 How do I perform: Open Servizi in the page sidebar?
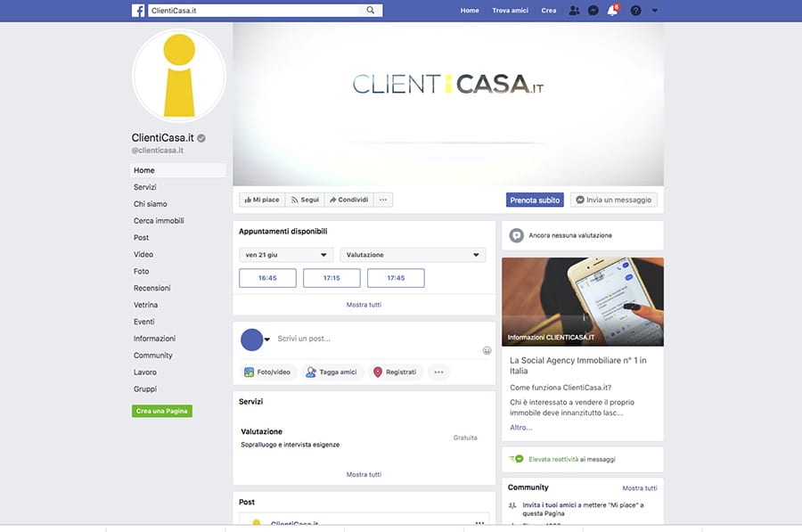click(x=145, y=187)
